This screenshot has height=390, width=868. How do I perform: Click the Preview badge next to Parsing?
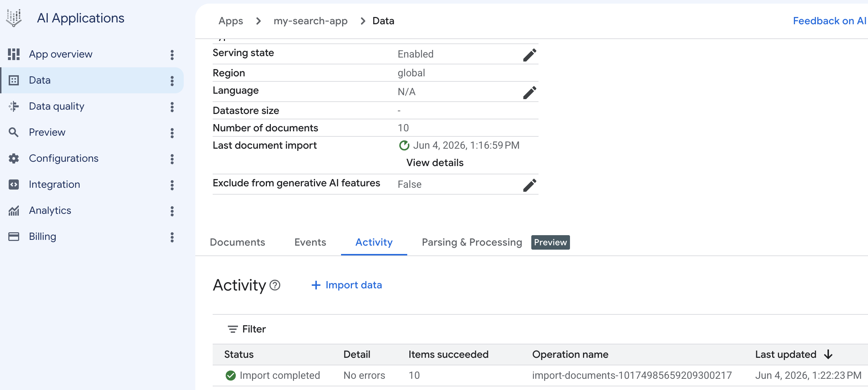[x=550, y=242]
